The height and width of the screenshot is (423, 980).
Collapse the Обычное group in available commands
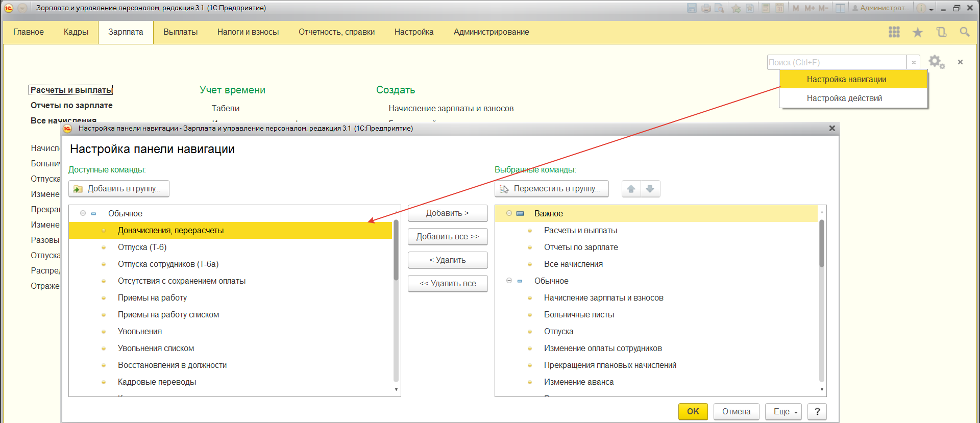coord(83,213)
